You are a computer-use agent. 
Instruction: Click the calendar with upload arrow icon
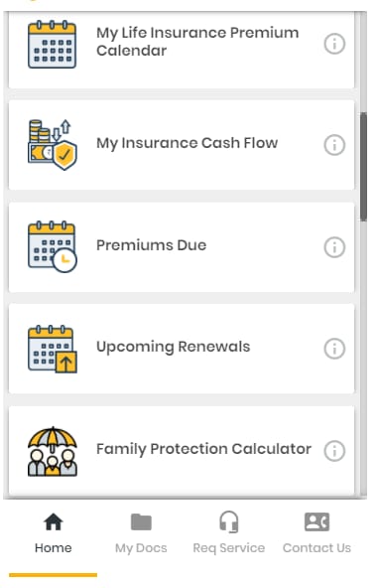click(x=53, y=349)
